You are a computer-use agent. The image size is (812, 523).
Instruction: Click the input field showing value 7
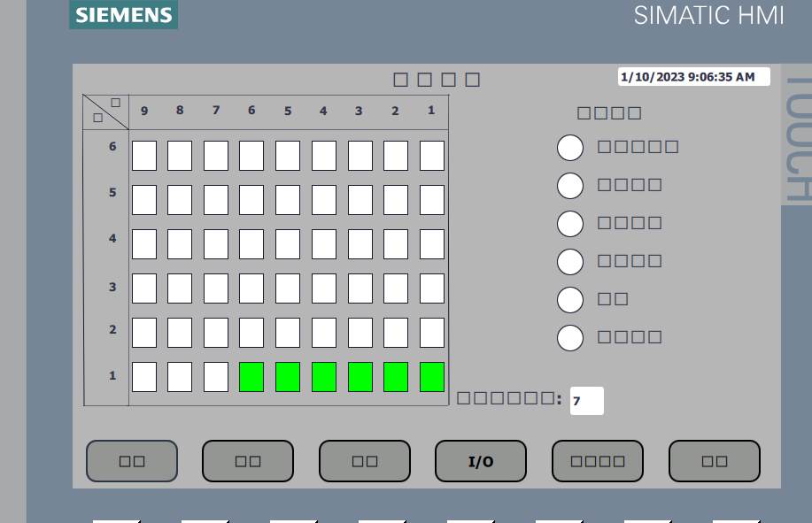click(586, 401)
